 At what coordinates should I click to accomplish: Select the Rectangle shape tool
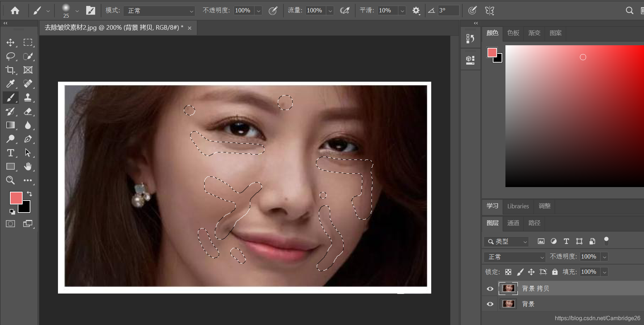pos(10,167)
